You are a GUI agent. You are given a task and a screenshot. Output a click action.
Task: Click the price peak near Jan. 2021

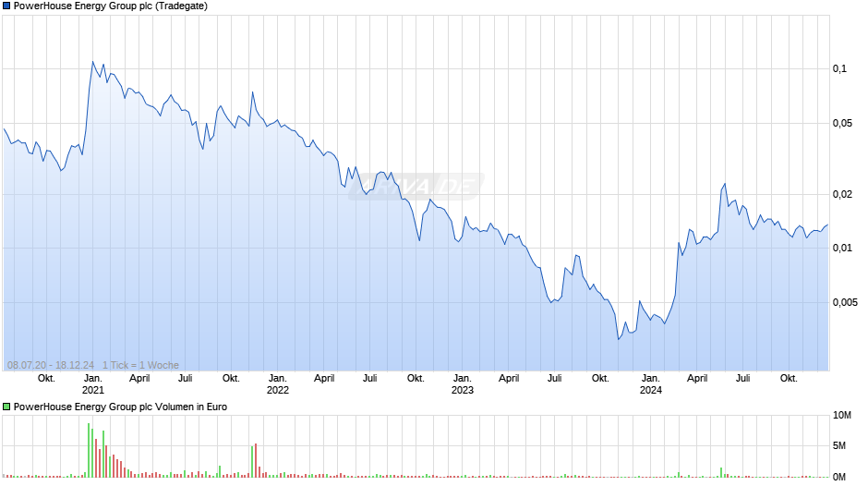click(92, 62)
